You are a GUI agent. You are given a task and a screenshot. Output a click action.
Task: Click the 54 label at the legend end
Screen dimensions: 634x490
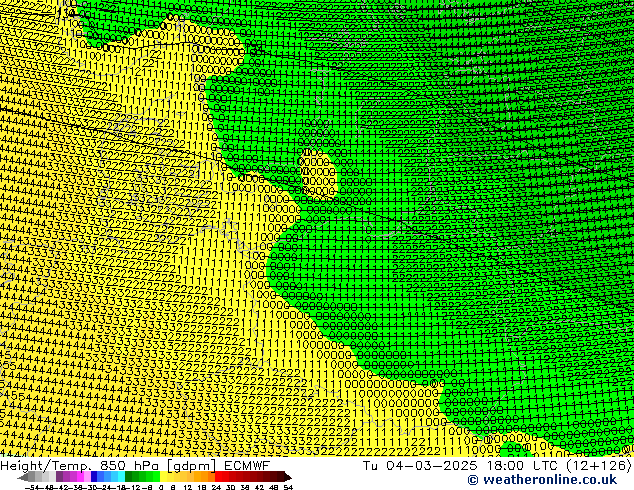[x=288, y=487]
